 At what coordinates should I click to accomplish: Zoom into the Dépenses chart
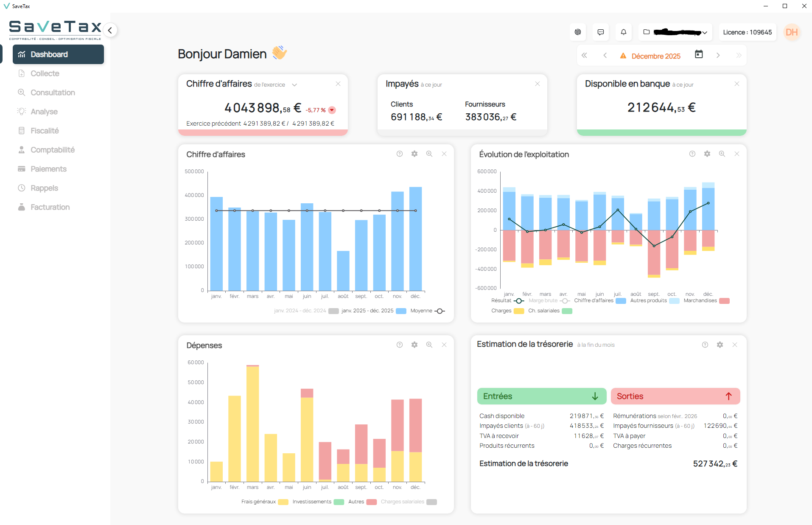[429, 345]
